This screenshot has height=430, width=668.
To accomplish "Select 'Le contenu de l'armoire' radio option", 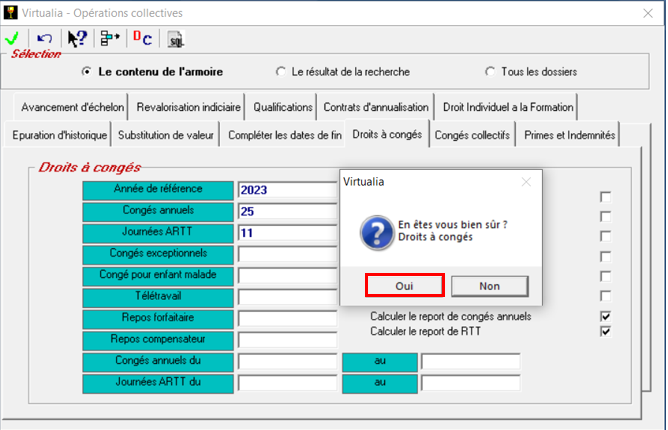I will tap(88, 72).
